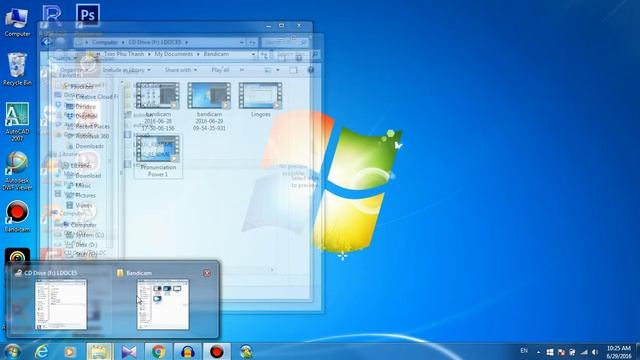The height and width of the screenshot is (360, 640).
Task: Select the Photoshop Ps desktop icon
Action: pyautogui.click(x=88, y=16)
